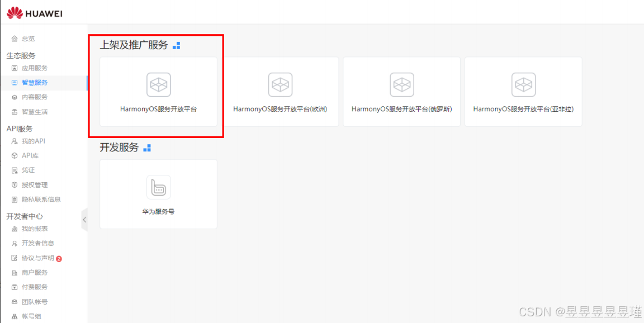Click the 付费服务 sidebar text
This screenshot has height=323, width=644.
click(x=35, y=287)
